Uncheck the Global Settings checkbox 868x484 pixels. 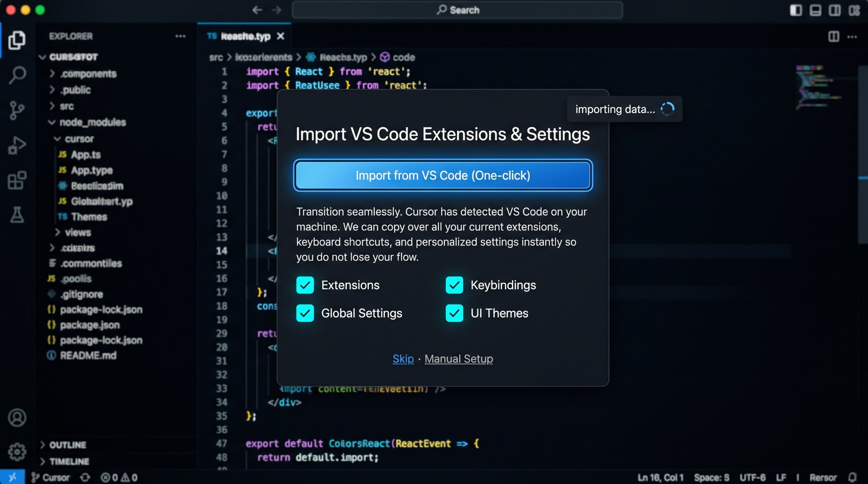pyautogui.click(x=305, y=313)
